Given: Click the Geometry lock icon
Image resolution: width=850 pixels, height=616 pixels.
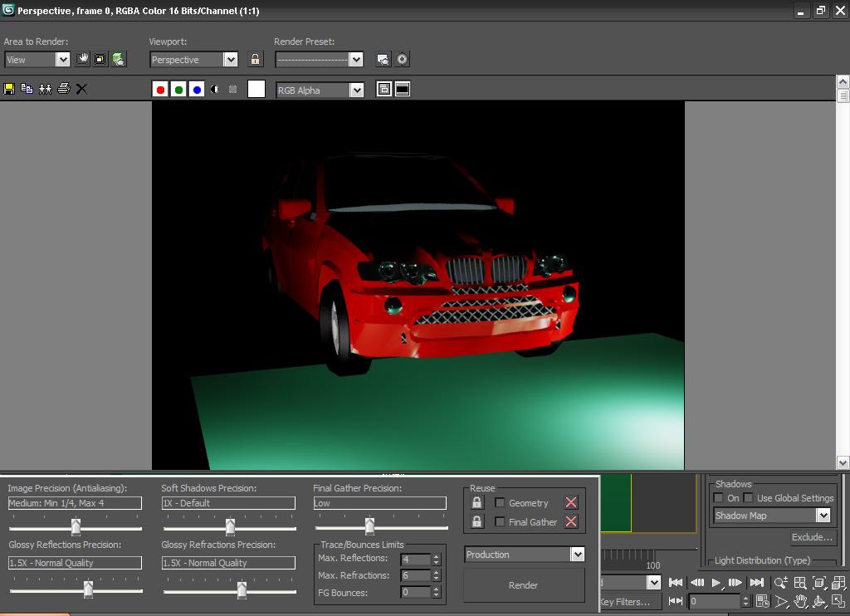Looking at the screenshot, I should [476, 502].
